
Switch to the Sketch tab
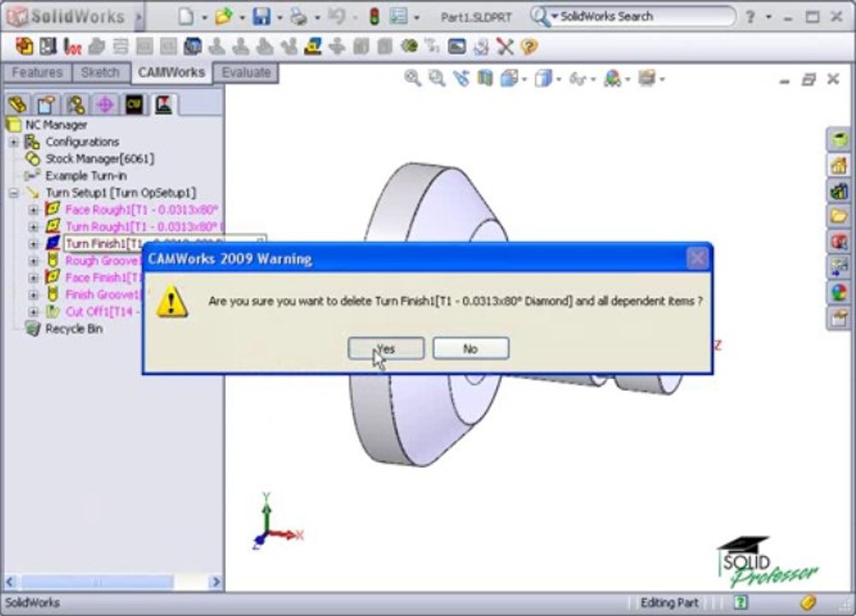tap(100, 73)
